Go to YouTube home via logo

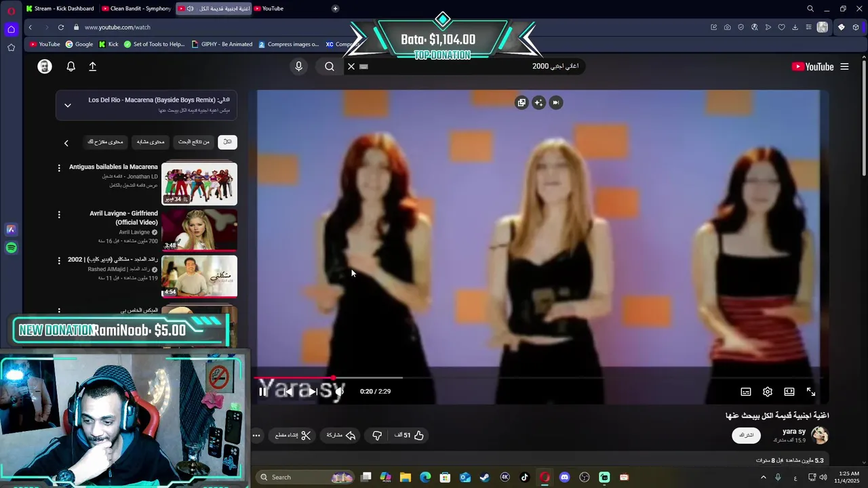pos(812,66)
